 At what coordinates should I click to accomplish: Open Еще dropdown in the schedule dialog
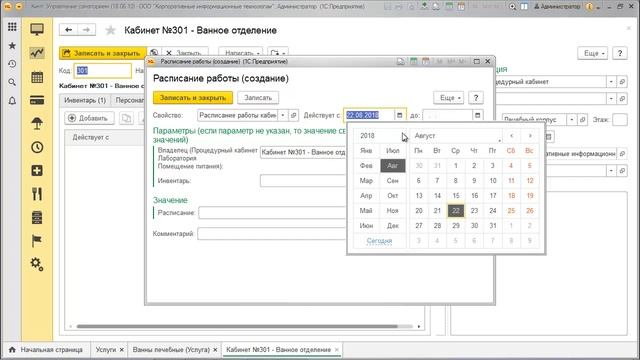click(449, 98)
